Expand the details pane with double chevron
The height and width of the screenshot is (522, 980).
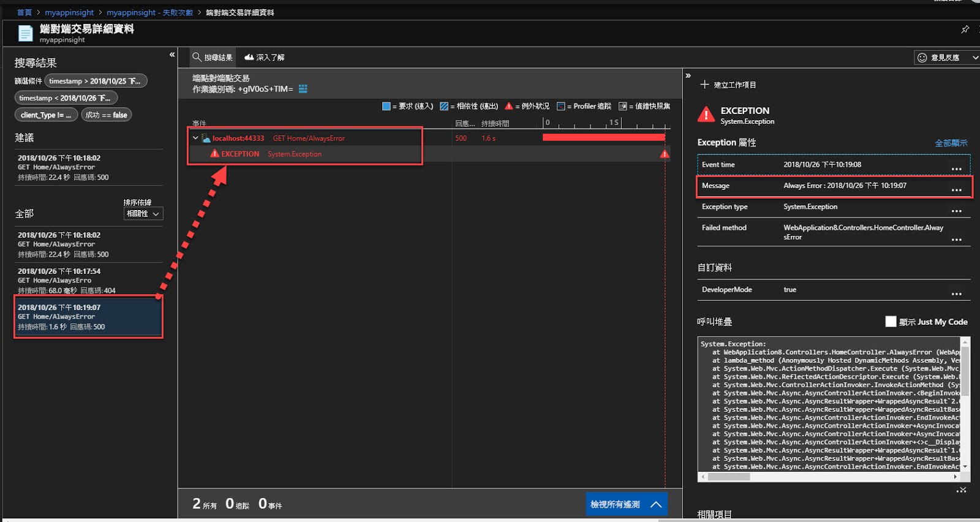coord(688,75)
